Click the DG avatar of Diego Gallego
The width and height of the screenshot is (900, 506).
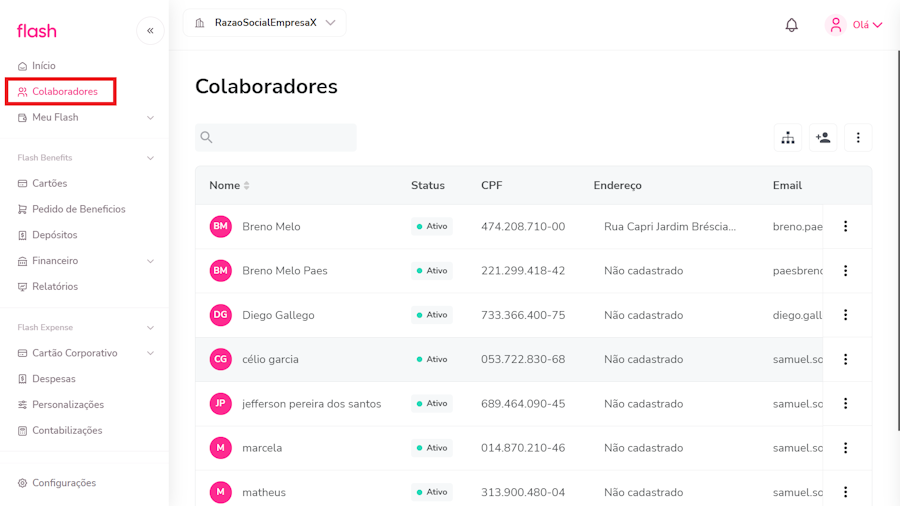click(x=220, y=315)
